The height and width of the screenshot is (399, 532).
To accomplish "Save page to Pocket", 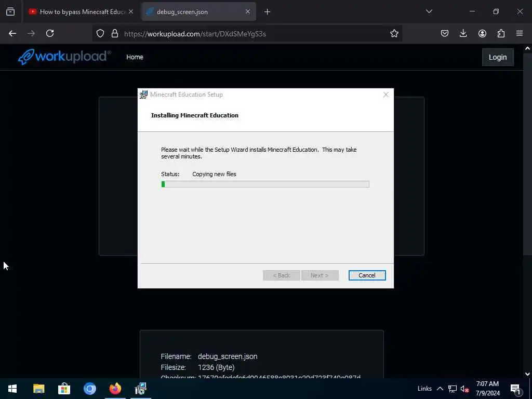I will 445,33.
